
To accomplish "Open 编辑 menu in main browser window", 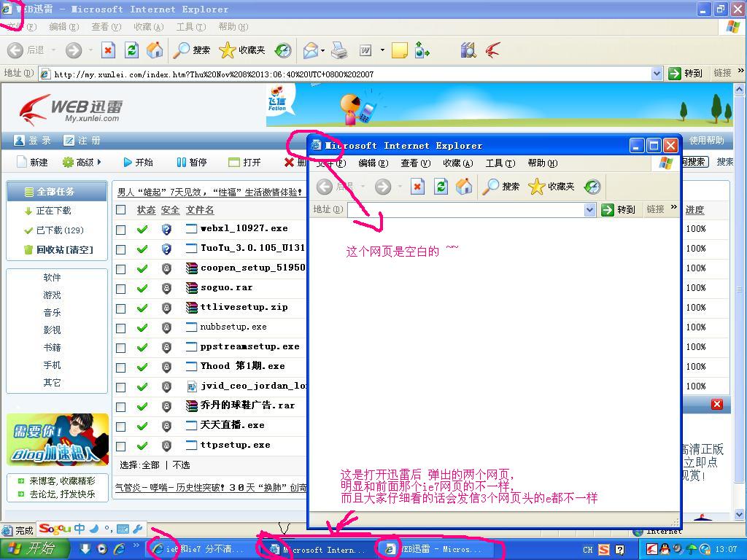I will point(64,27).
